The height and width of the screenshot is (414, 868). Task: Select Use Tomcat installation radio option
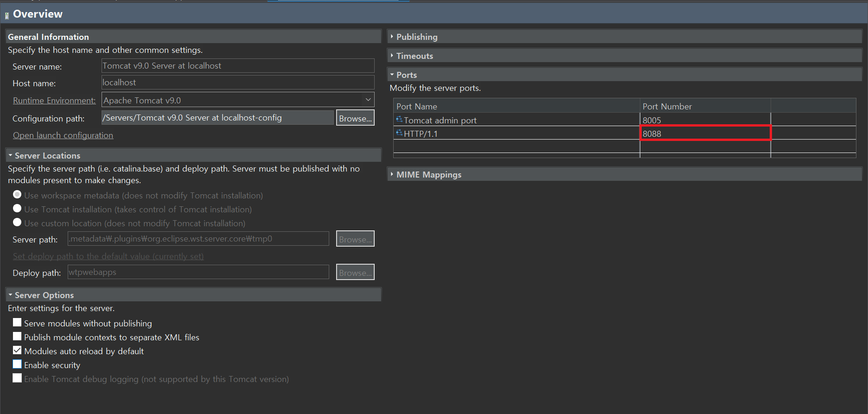(17, 209)
